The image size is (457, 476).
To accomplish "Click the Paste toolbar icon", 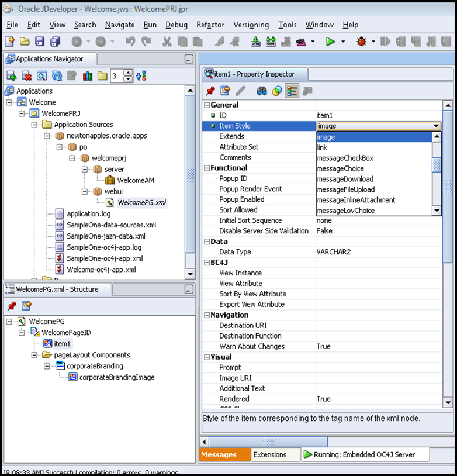I will [198, 42].
